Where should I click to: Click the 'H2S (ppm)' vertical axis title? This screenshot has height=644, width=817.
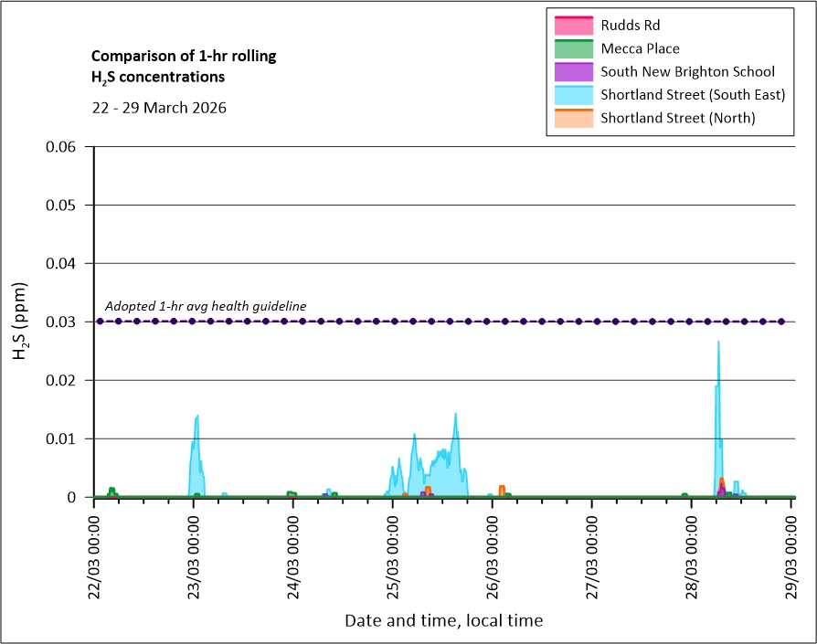coord(20,321)
